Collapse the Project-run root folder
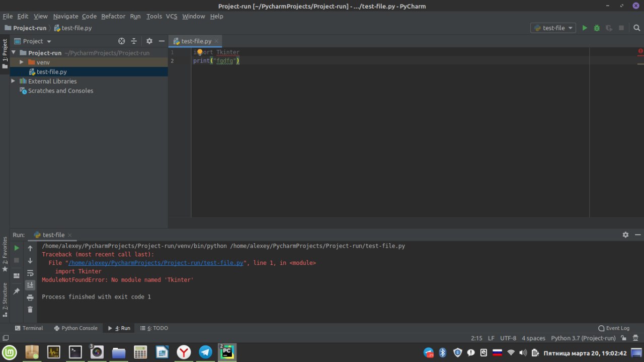This screenshot has width=644, height=362. pos(14,53)
